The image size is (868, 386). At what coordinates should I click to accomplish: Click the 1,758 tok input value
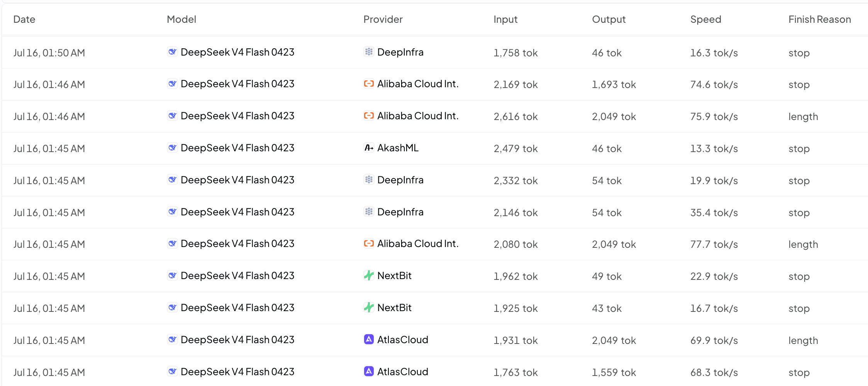click(515, 53)
